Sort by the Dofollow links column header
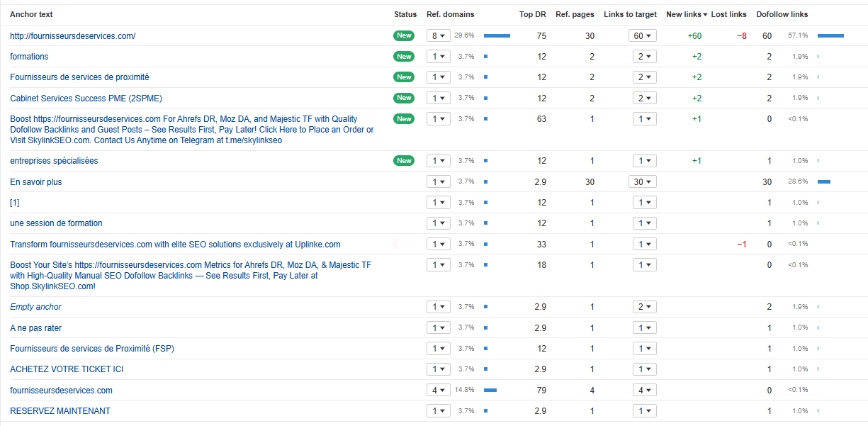 click(x=782, y=14)
